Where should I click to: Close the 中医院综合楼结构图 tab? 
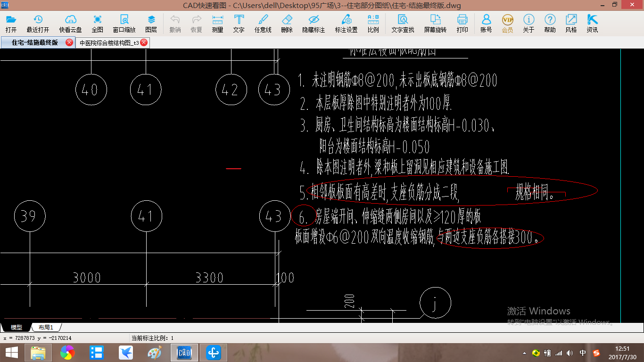[x=144, y=42]
